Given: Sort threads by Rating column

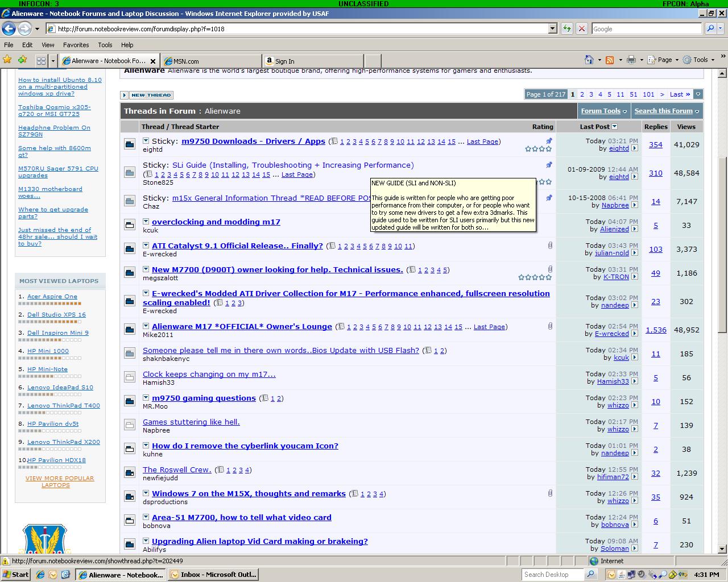Looking at the screenshot, I should [x=543, y=127].
